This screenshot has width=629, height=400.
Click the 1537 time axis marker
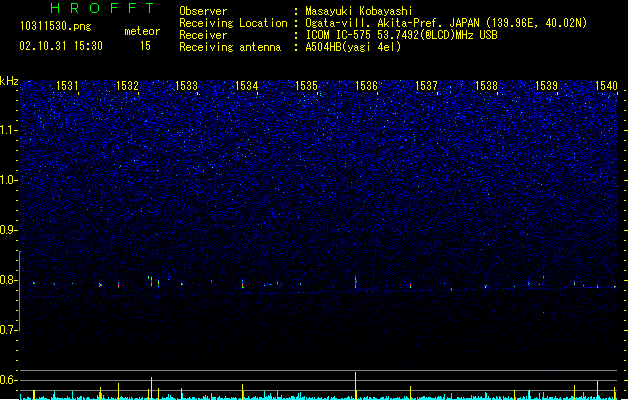pyautogui.click(x=426, y=86)
